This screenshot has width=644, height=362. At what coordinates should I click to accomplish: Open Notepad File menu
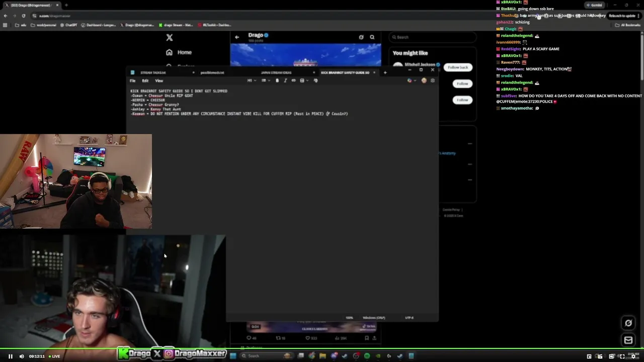tap(133, 80)
